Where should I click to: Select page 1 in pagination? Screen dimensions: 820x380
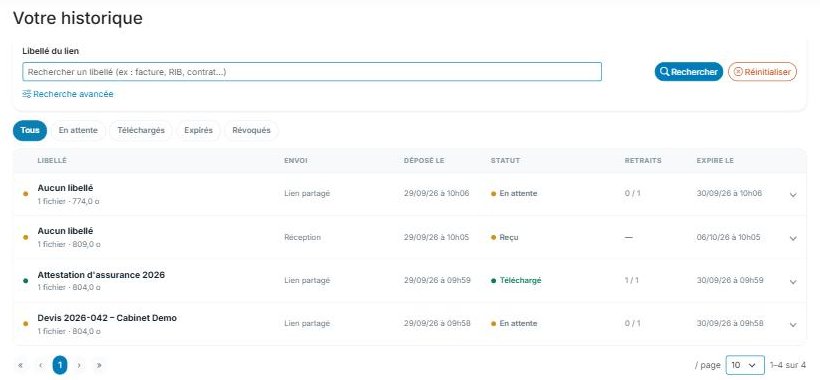tap(60, 365)
